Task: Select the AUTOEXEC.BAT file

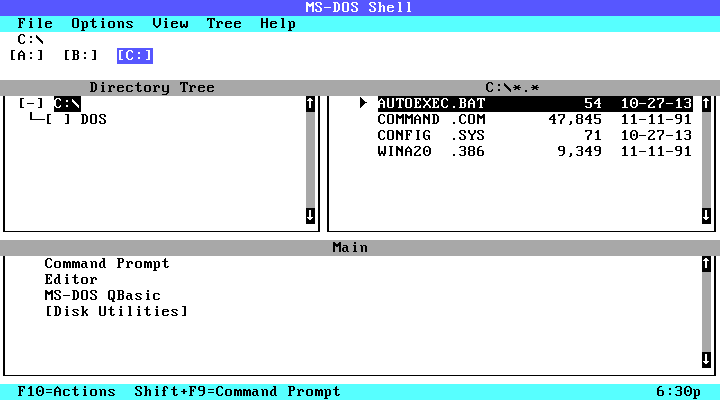Action: [x=535, y=103]
